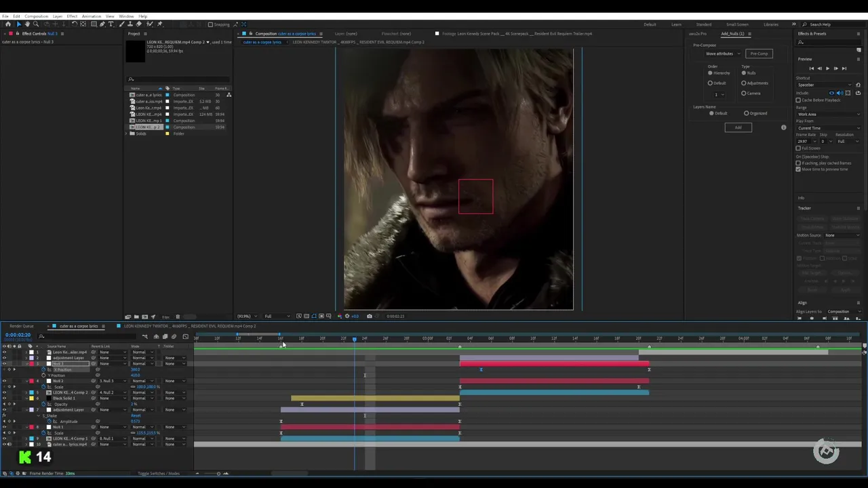Select the Roto Brush tool
Image resolution: width=868 pixels, height=488 pixels.
(x=149, y=24)
